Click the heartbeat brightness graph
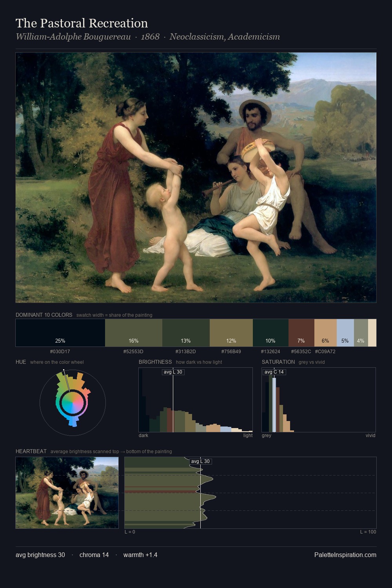The height and width of the screenshot is (588, 392). (x=250, y=493)
